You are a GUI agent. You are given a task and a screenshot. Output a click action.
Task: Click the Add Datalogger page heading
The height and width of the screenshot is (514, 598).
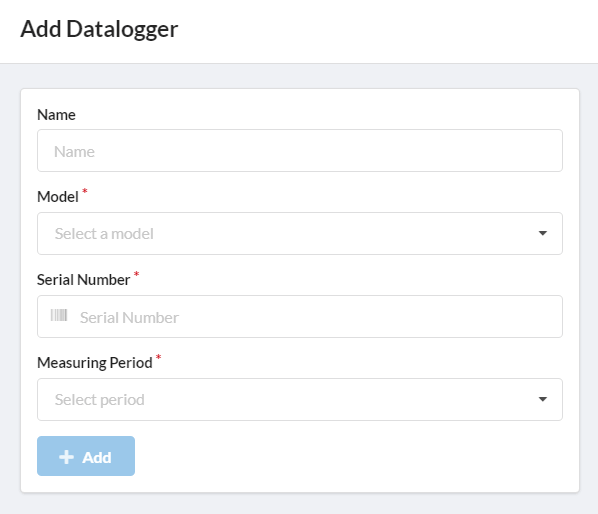[x=99, y=29]
